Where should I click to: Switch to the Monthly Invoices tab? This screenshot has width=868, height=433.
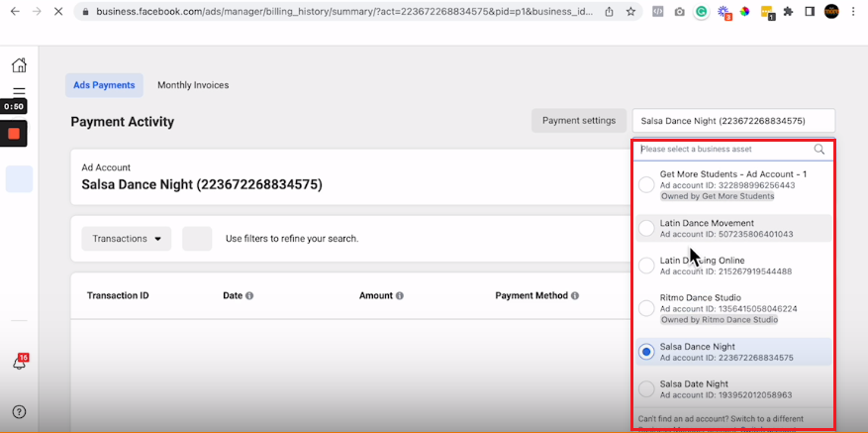click(x=193, y=85)
